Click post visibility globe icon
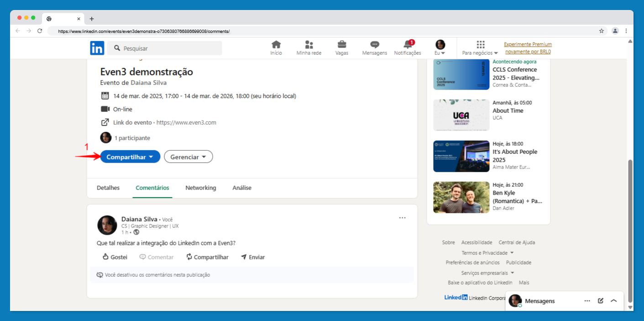The height and width of the screenshot is (321, 644). click(136, 232)
